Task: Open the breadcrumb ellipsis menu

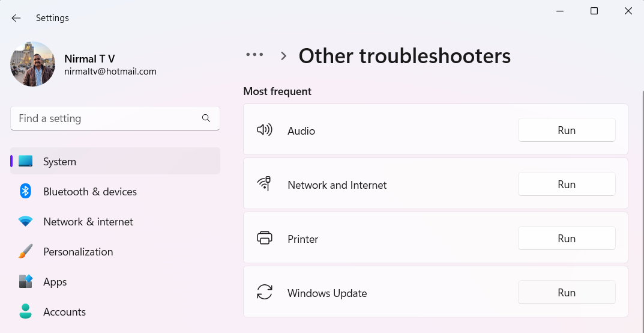Action: pyautogui.click(x=254, y=54)
